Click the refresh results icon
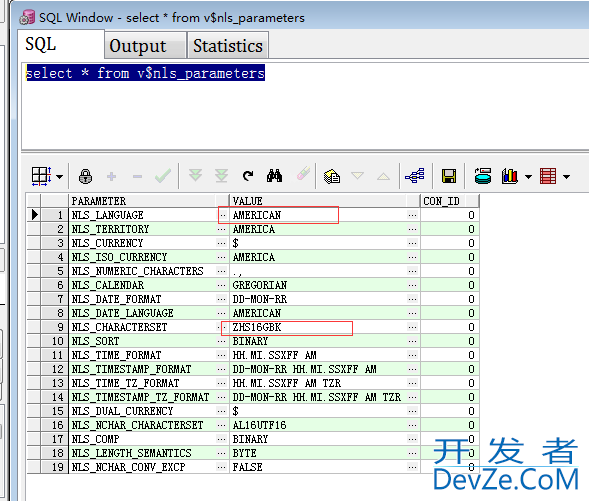 (248, 176)
